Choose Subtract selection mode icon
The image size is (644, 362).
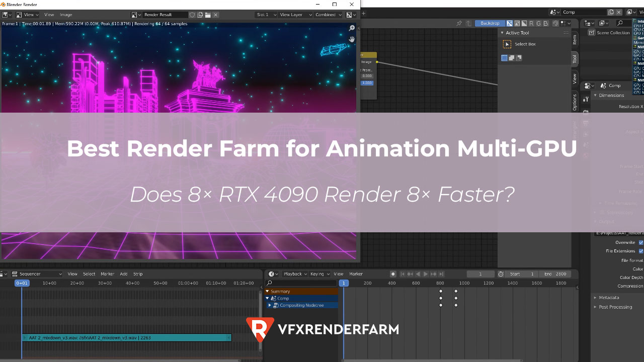[519, 58]
